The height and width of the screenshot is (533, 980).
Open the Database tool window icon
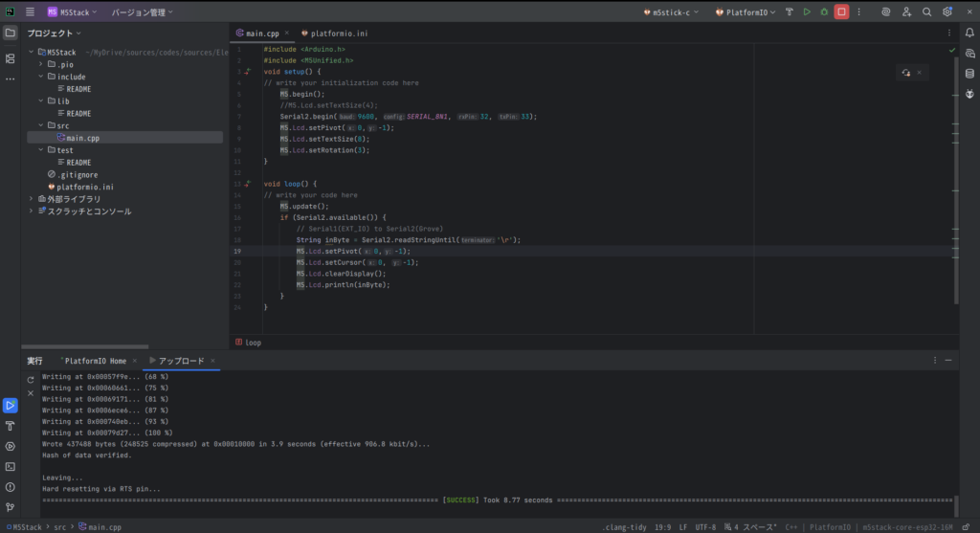[x=969, y=73]
